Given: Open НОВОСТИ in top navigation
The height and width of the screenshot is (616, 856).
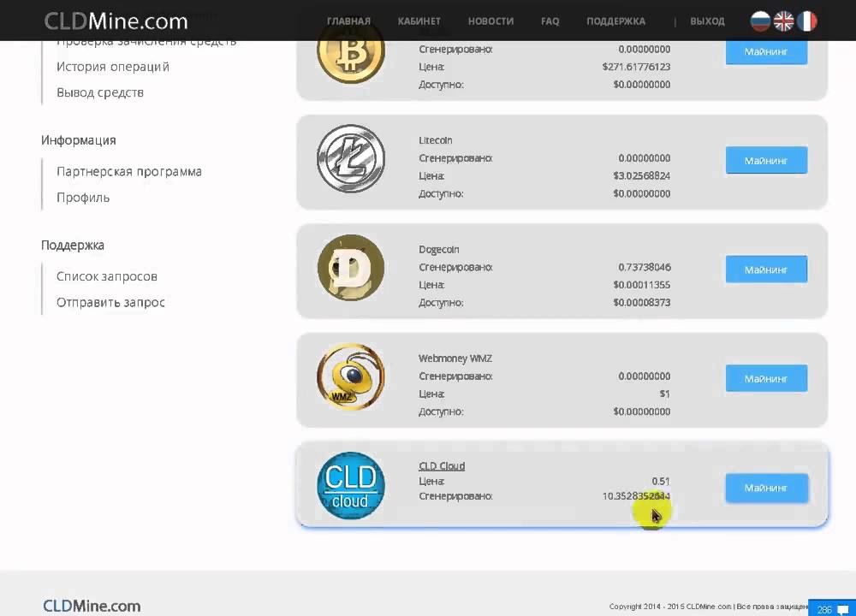Looking at the screenshot, I should coord(490,21).
